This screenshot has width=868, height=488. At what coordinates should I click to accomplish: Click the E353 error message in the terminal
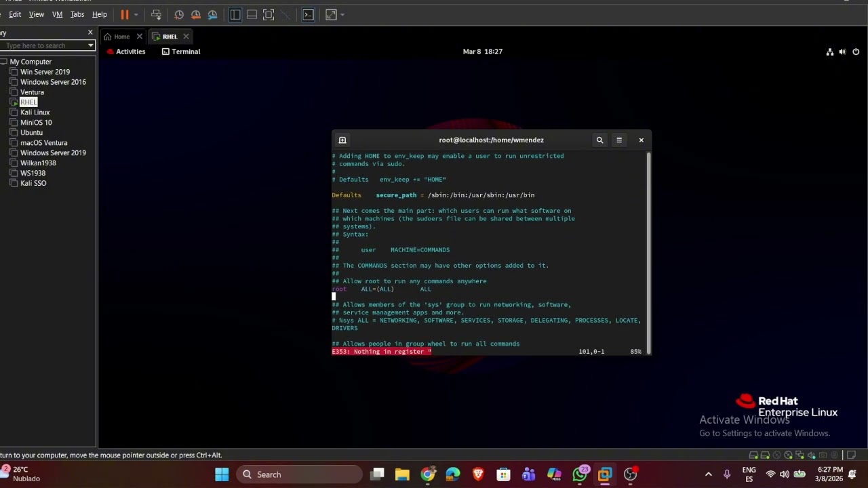tap(382, 352)
